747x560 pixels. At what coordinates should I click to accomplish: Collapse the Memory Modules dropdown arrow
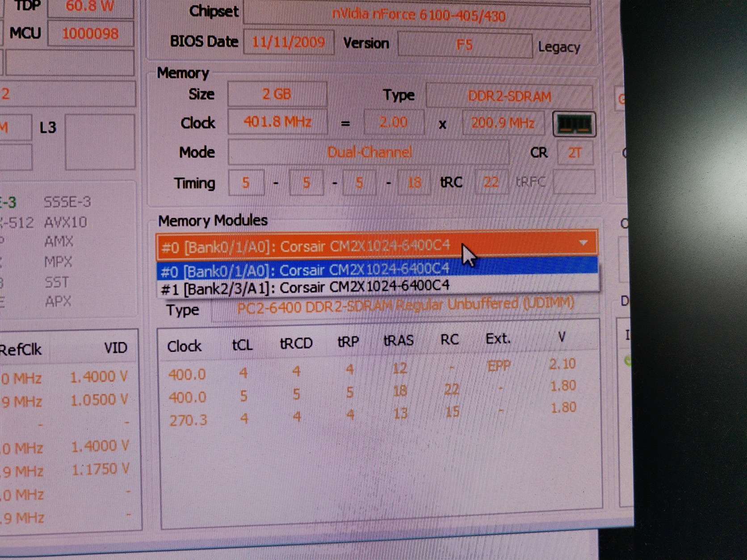(x=583, y=242)
